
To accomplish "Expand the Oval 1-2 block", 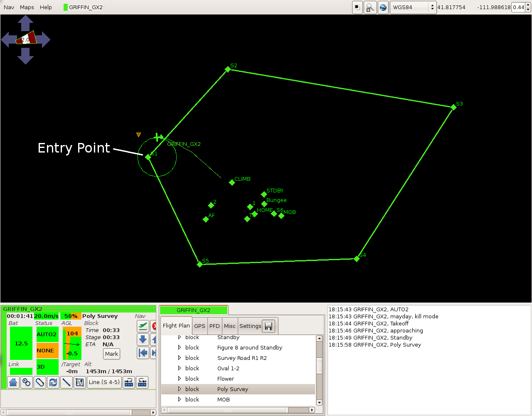I will (180, 368).
